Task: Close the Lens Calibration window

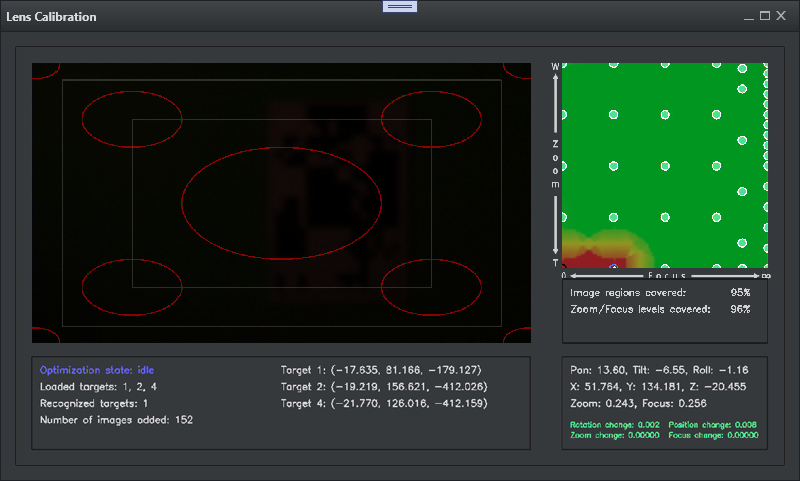Action: pos(782,17)
